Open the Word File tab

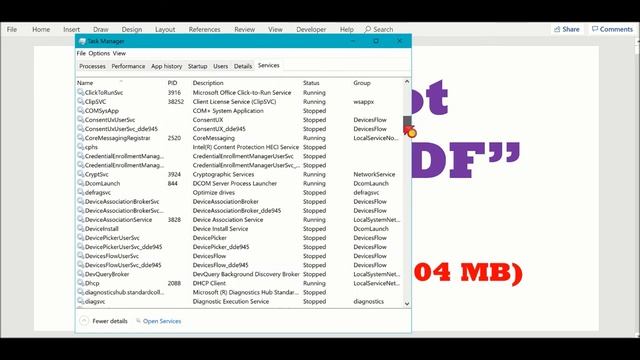click(x=12, y=29)
